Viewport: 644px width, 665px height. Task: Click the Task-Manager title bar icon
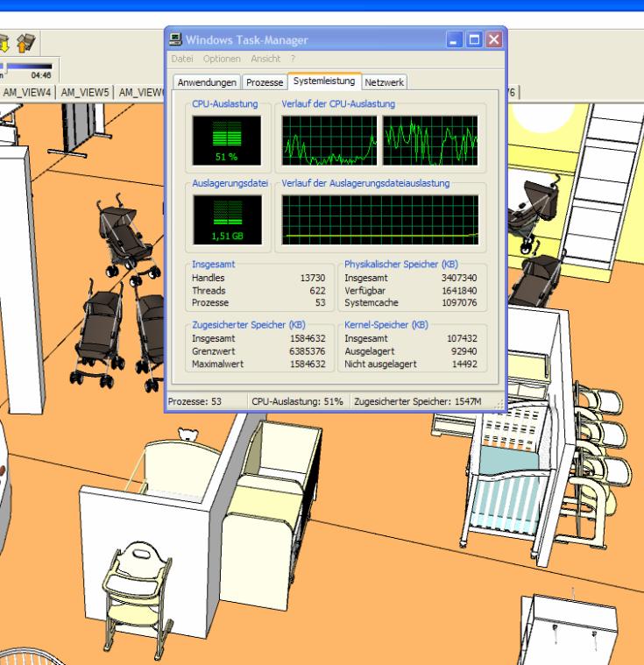[175, 39]
